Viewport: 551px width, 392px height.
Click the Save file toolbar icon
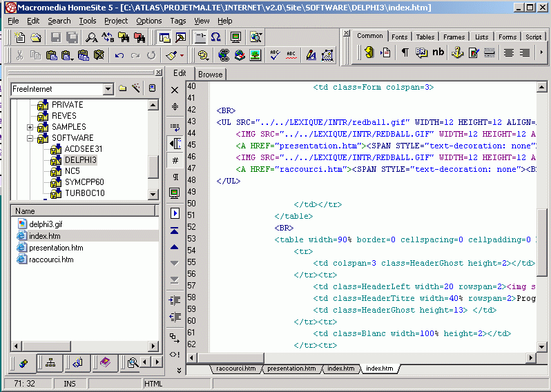click(x=55, y=37)
